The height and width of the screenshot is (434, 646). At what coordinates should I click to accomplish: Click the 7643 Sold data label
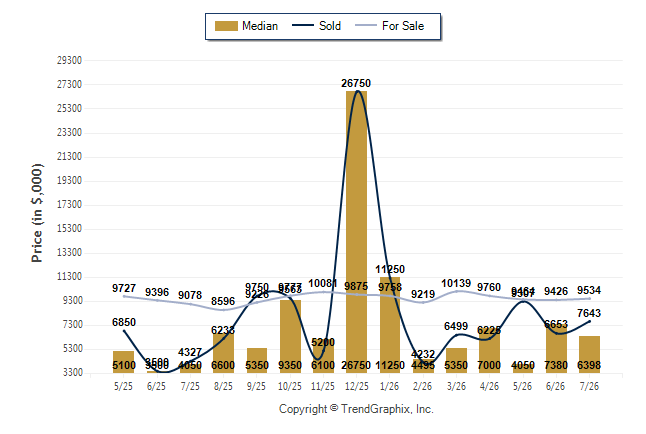point(589,313)
